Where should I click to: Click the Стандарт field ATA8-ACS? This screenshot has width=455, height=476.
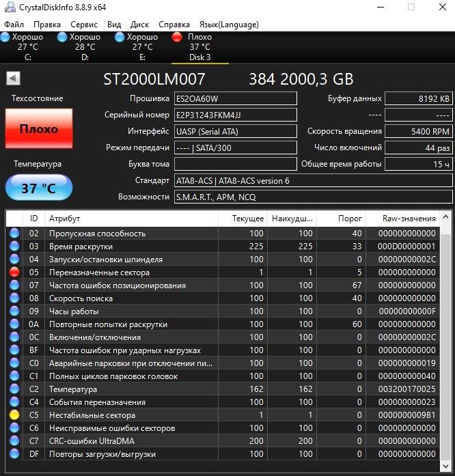313,180
